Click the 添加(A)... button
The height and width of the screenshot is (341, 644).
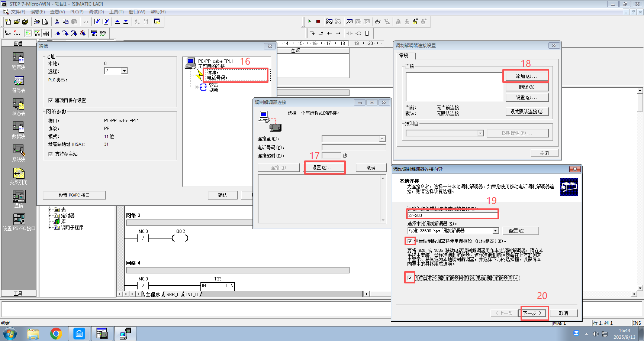pyautogui.click(x=526, y=76)
